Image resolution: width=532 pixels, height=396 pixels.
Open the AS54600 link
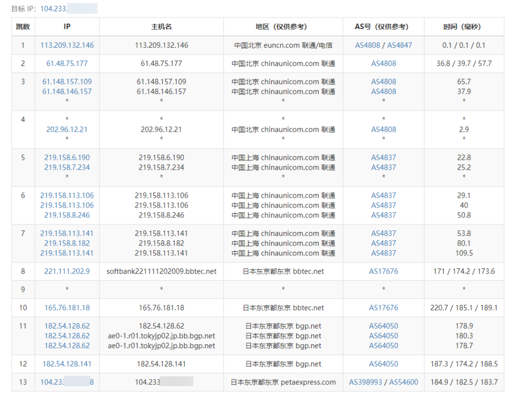click(404, 382)
